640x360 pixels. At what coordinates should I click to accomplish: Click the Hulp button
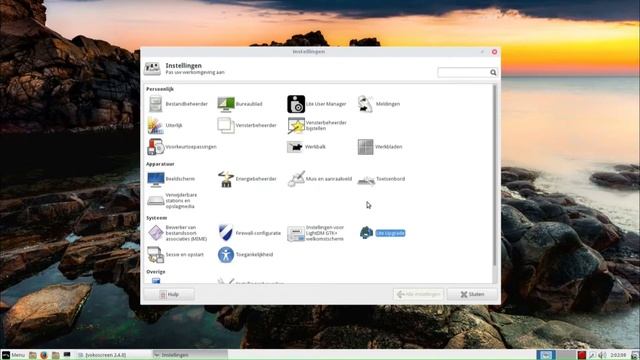tap(169, 294)
